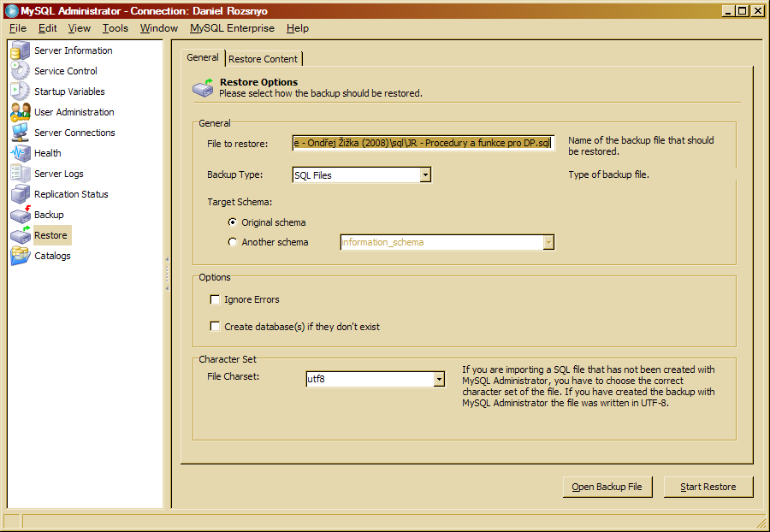The width and height of the screenshot is (770, 532).
Task: Open the Window menu
Action: point(159,28)
